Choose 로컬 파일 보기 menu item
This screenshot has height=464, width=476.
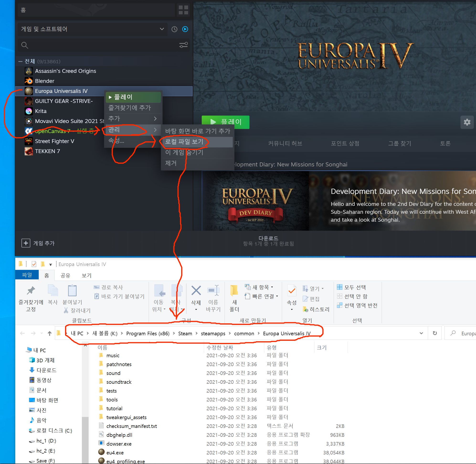point(198,142)
